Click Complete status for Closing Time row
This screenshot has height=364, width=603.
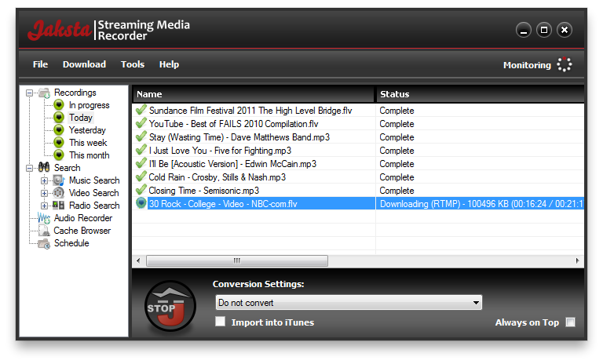(397, 191)
